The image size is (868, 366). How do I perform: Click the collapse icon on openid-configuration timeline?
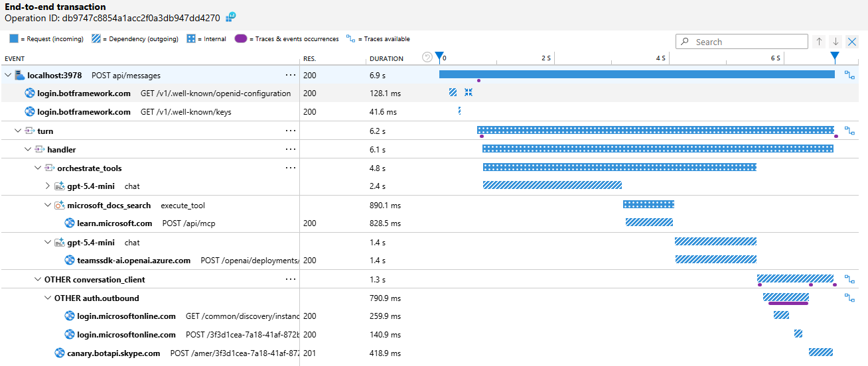pos(469,93)
